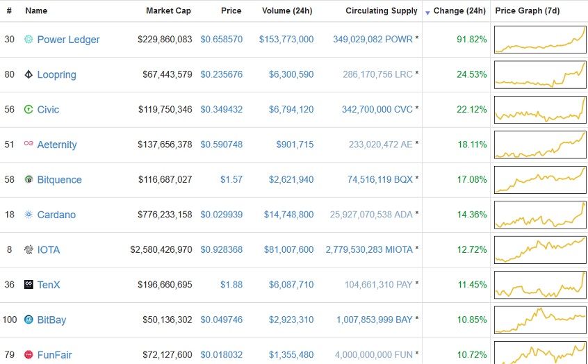588x364 pixels.
Task: Click the sort arrow beside Change (24h)
Action: click(x=427, y=13)
